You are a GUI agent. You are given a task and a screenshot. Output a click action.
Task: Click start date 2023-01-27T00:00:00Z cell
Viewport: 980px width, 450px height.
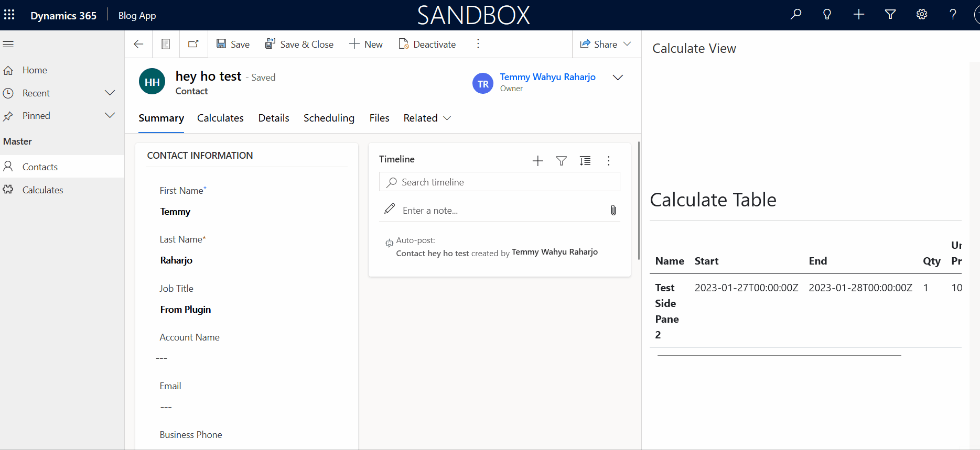tap(746, 288)
